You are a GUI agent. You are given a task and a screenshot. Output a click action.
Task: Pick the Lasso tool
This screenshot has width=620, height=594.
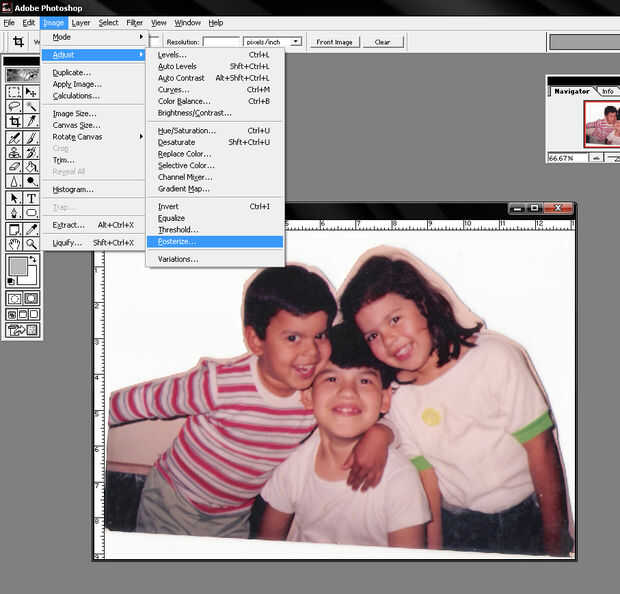click(x=14, y=107)
